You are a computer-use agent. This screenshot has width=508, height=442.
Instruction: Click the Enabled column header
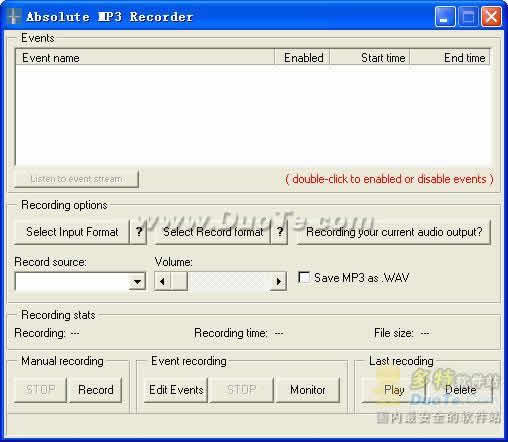(302, 58)
